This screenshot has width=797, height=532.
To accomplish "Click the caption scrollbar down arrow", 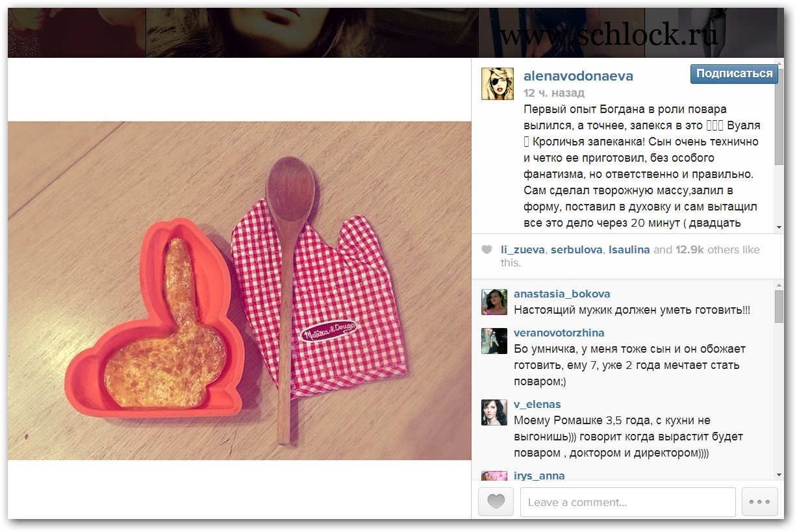I will (x=779, y=227).
